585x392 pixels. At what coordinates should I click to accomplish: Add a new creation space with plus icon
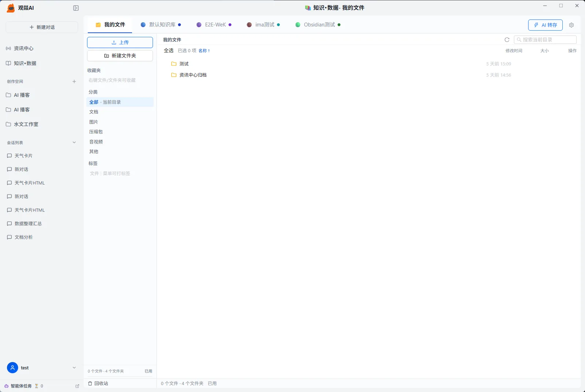coord(74,81)
